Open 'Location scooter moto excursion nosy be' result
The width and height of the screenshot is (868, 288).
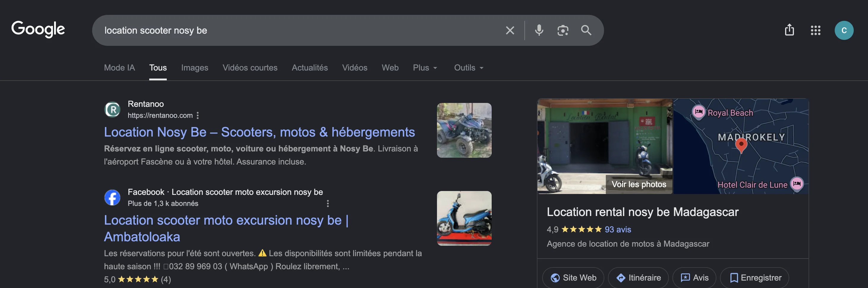tap(226, 228)
